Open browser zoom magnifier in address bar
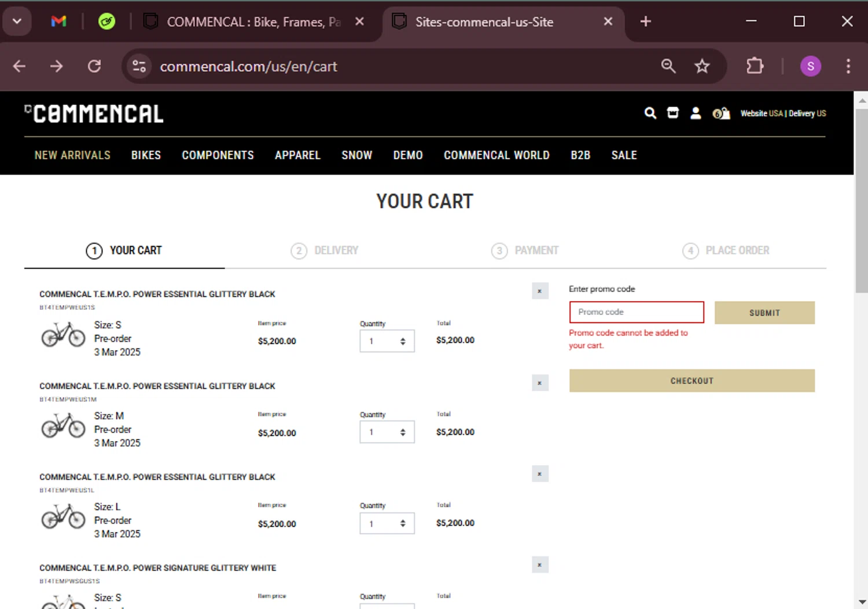The image size is (868, 609). pyautogui.click(x=668, y=67)
